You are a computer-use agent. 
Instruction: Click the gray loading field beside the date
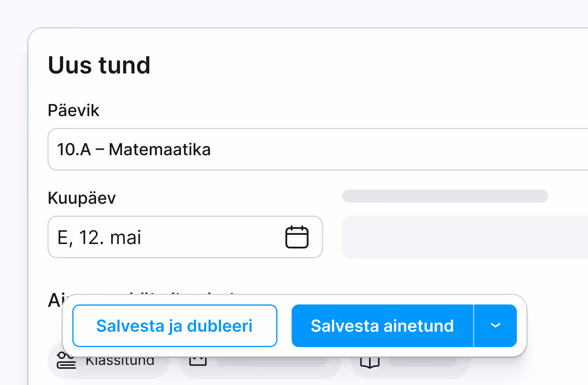pyautogui.click(x=464, y=237)
